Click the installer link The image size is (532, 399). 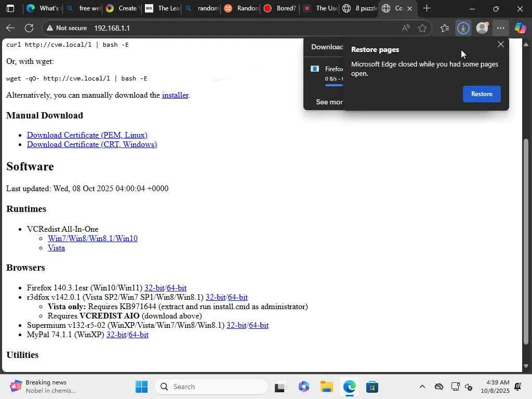[175, 95]
